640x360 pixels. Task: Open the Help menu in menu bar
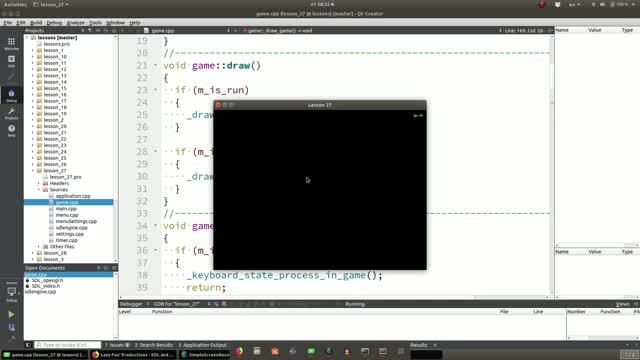tap(135, 22)
